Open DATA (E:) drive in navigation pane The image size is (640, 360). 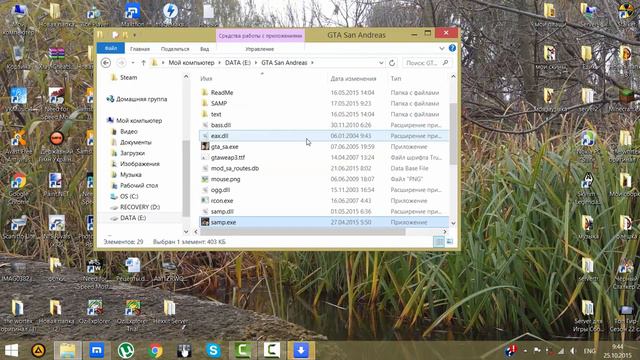[133, 218]
